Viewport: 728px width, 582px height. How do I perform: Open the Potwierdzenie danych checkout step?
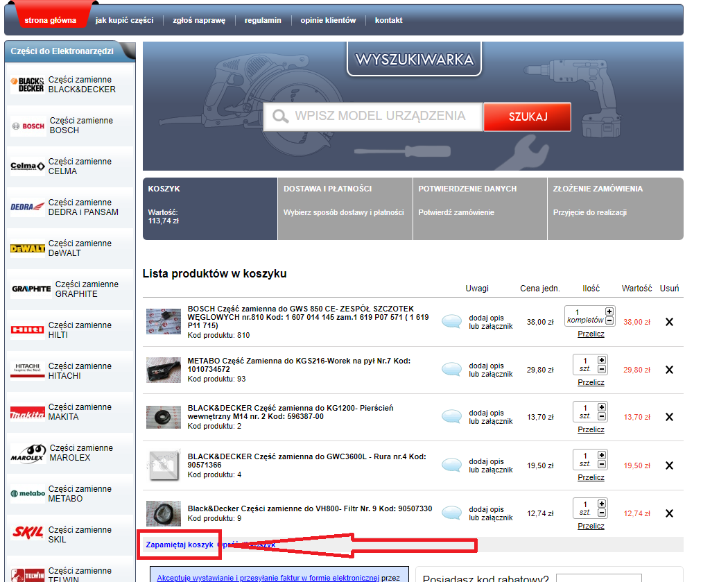coord(480,209)
